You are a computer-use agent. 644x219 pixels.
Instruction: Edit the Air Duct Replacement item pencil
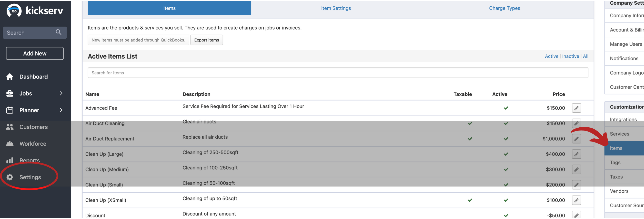click(x=576, y=139)
